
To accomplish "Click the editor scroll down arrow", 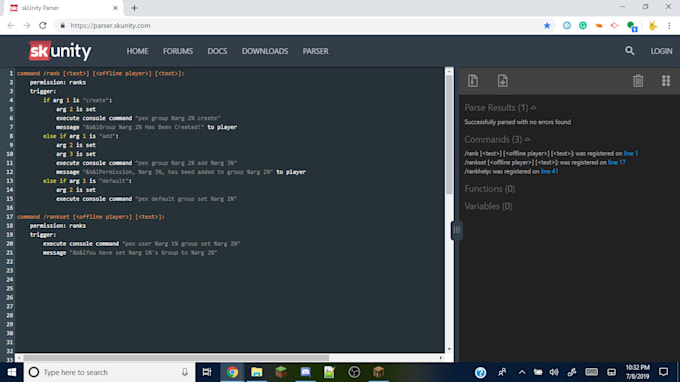I will click(x=449, y=349).
